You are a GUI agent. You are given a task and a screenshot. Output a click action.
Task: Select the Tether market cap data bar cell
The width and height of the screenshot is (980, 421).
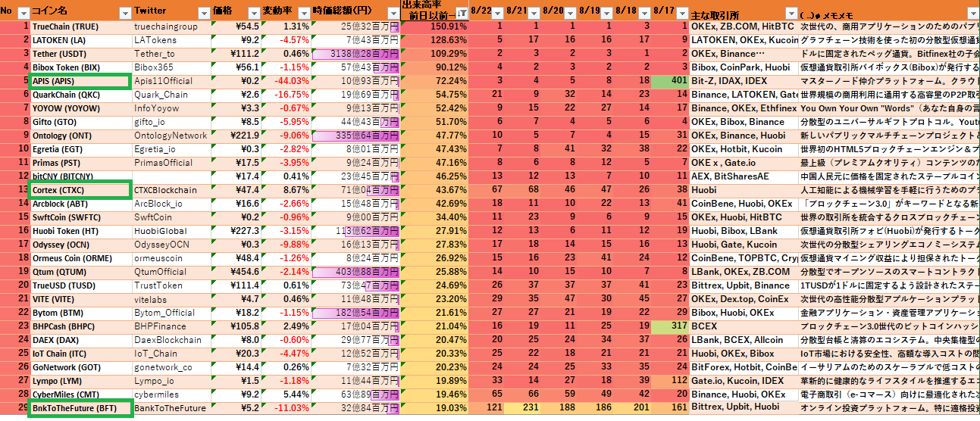point(355,54)
